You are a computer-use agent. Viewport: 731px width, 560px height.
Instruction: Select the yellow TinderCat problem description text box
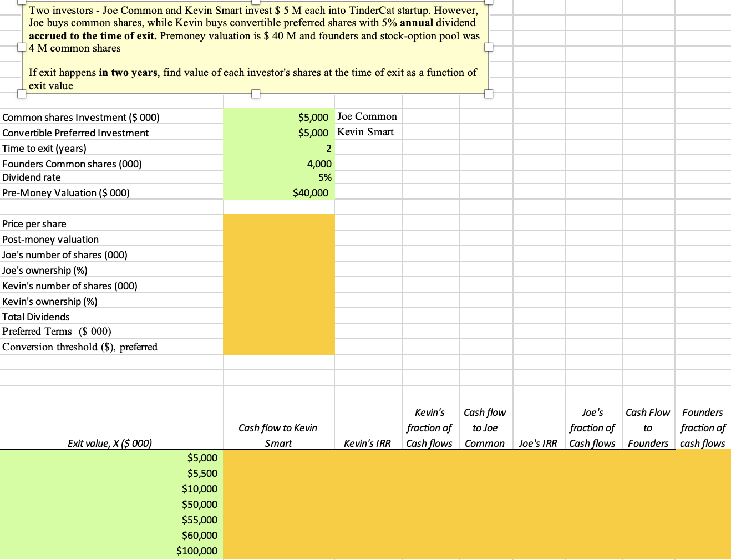(x=255, y=48)
